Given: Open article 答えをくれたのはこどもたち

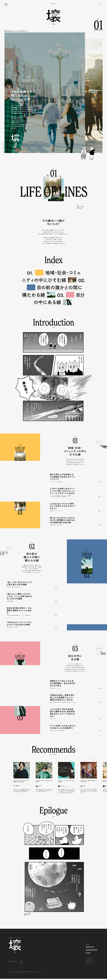Looking at the screenshot, I should (75, 521).
